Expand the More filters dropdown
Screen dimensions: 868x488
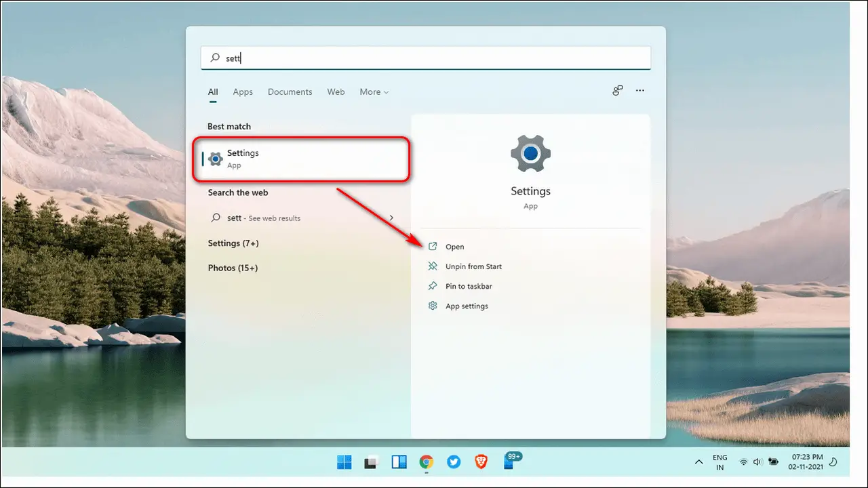374,92
